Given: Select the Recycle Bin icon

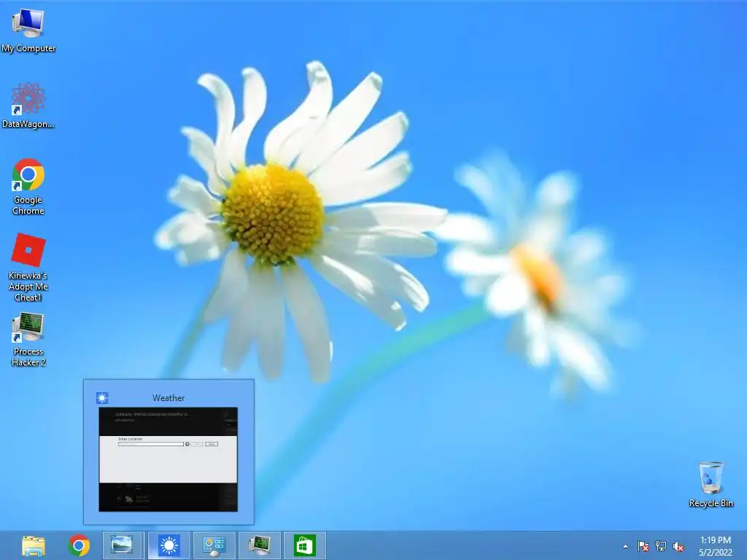Looking at the screenshot, I should [x=711, y=484].
